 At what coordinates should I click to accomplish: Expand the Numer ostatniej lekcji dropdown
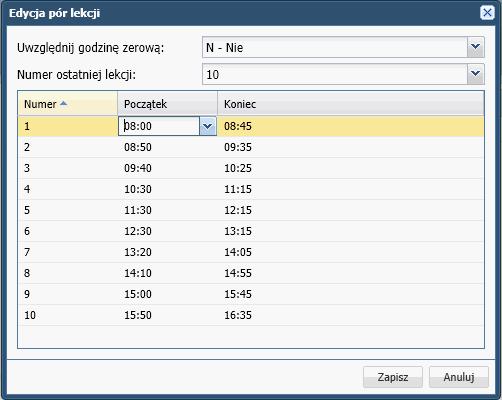475,74
